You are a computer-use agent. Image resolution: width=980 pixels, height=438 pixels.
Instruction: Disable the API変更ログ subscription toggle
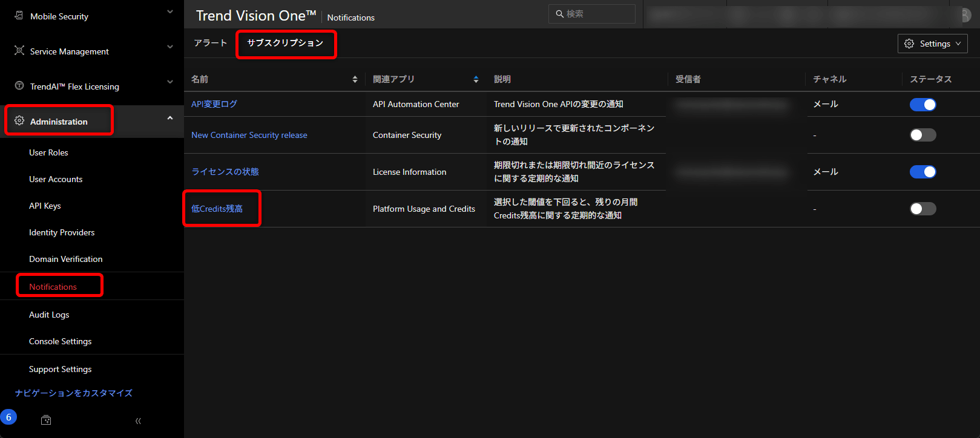(x=922, y=105)
